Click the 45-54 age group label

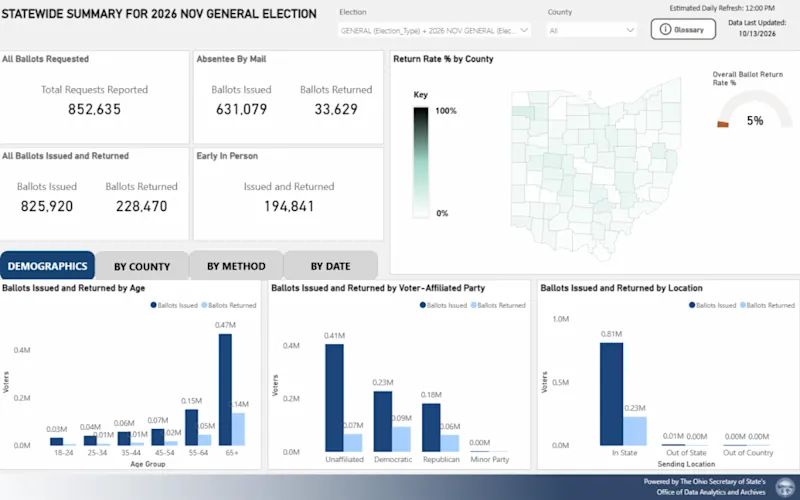(x=164, y=453)
